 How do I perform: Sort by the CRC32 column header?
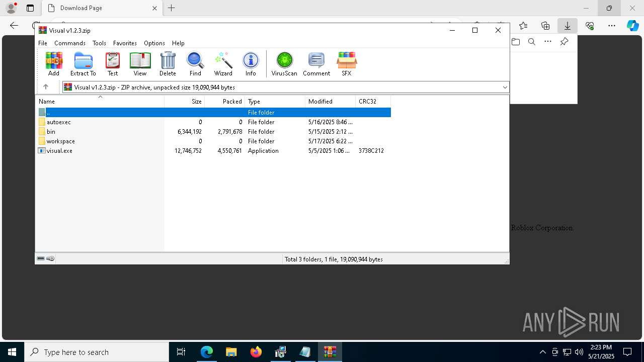[373, 102]
